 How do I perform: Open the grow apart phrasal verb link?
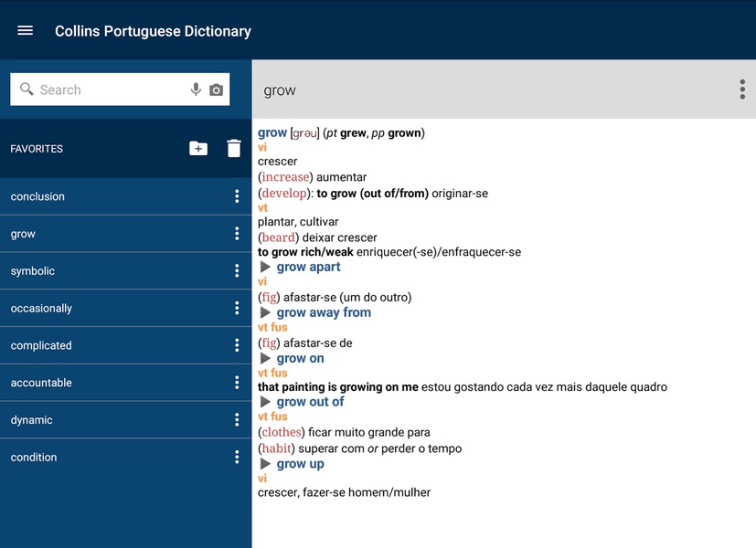[x=309, y=267]
